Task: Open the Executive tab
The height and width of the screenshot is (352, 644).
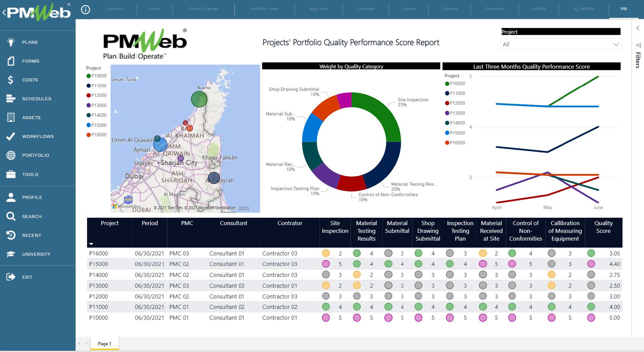Action: point(495,9)
